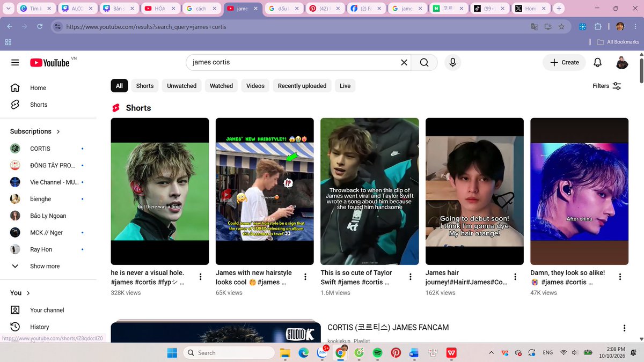The height and width of the screenshot is (362, 644).
Task: Open Shorts in the sidebar
Action: click(x=39, y=105)
